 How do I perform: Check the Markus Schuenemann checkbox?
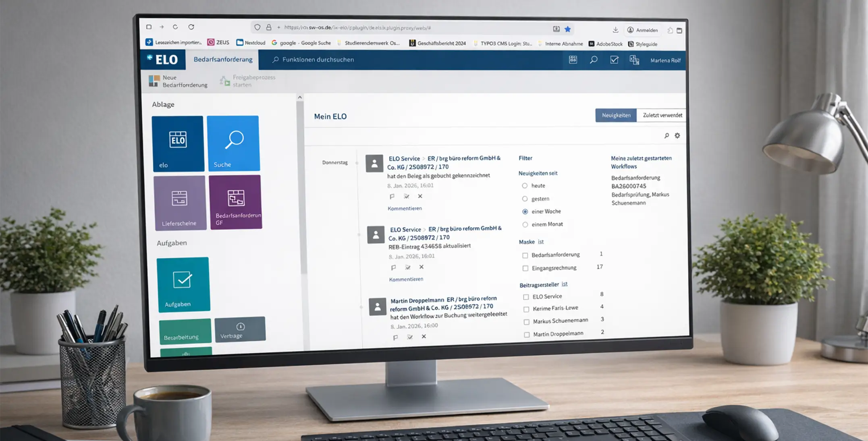pyautogui.click(x=527, y=322)
